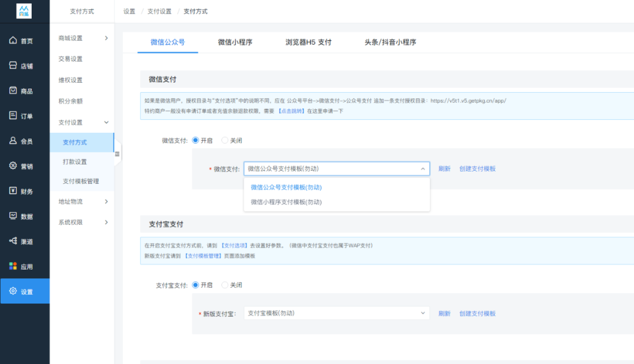Screen dimensions: 634x364
Task: Switch to the 微信小程序 tab
Action: pyautogui.click(x=235, y=42)
